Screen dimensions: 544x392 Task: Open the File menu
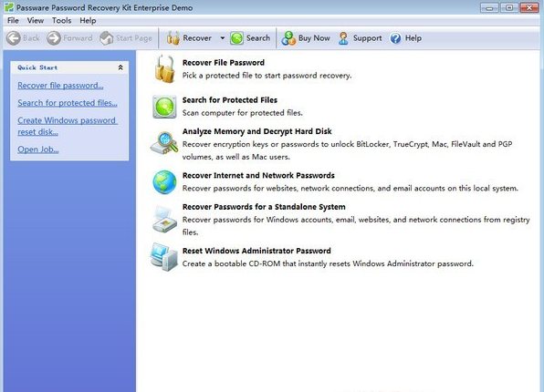[13, 20]
